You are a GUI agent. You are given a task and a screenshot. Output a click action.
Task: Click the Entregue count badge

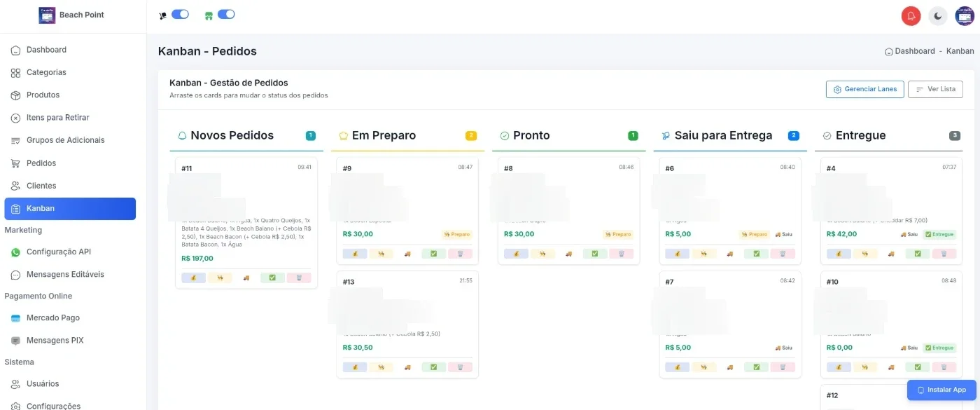pos(955,136)
